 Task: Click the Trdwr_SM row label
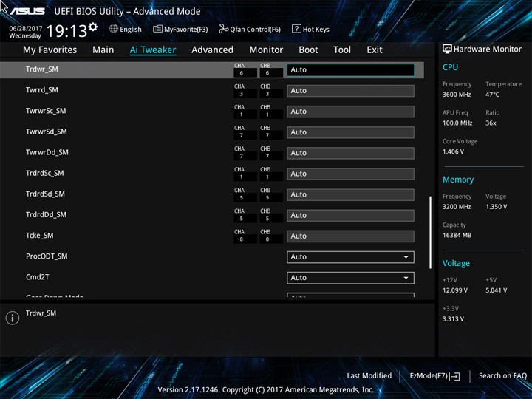[41, 69]
